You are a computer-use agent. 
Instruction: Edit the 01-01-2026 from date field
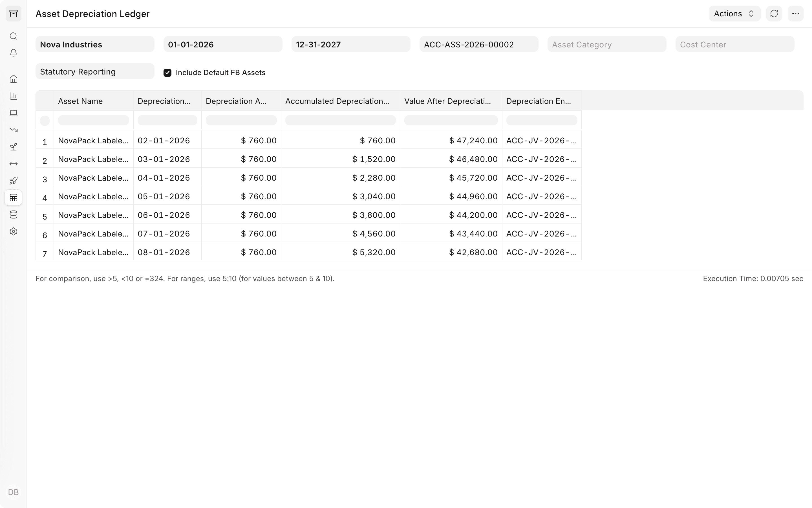tap(223, 44)
